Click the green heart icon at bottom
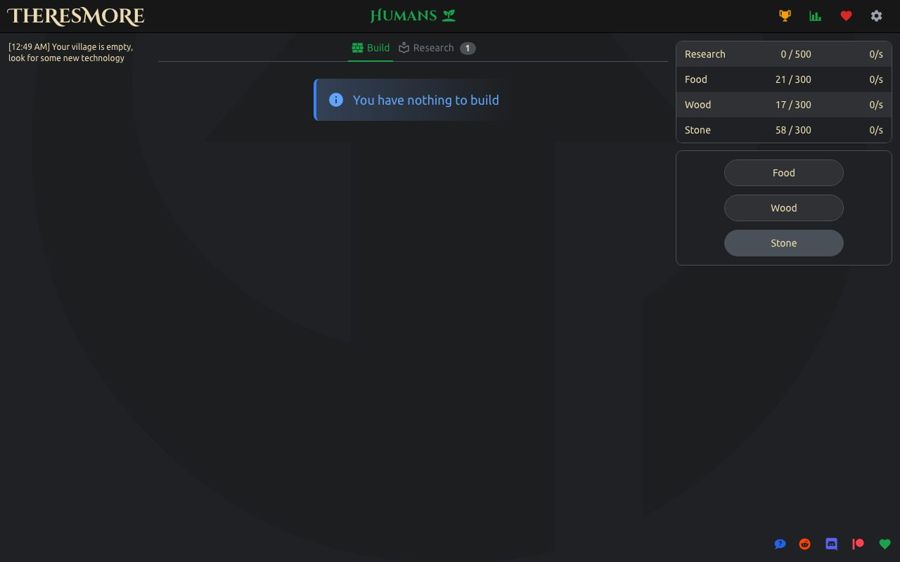Screen dimensions: 900x562 point(885,544)
